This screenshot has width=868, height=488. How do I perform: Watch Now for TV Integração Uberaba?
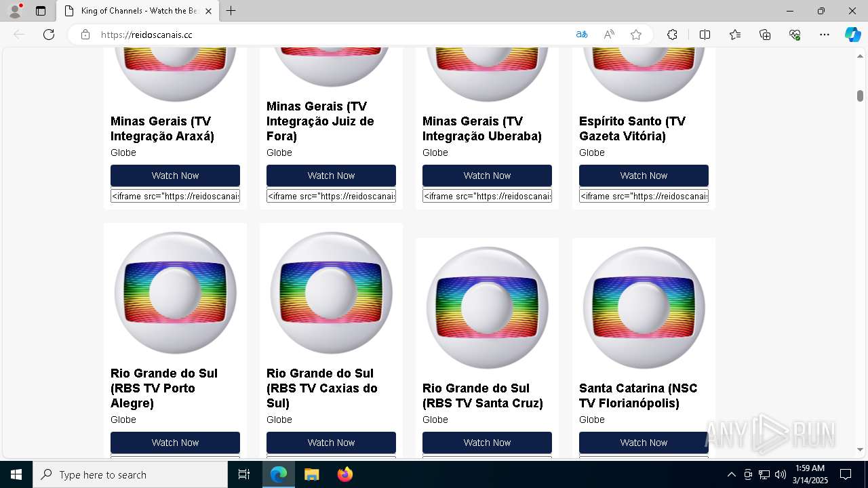487,176
